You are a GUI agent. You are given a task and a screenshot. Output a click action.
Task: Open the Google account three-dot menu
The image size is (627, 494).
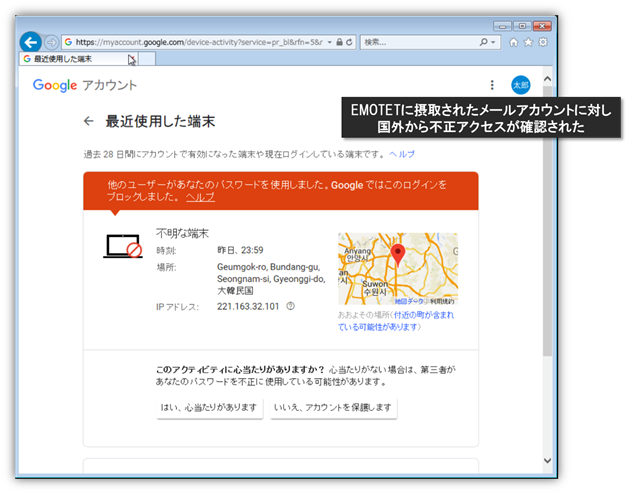pos(492,86)
